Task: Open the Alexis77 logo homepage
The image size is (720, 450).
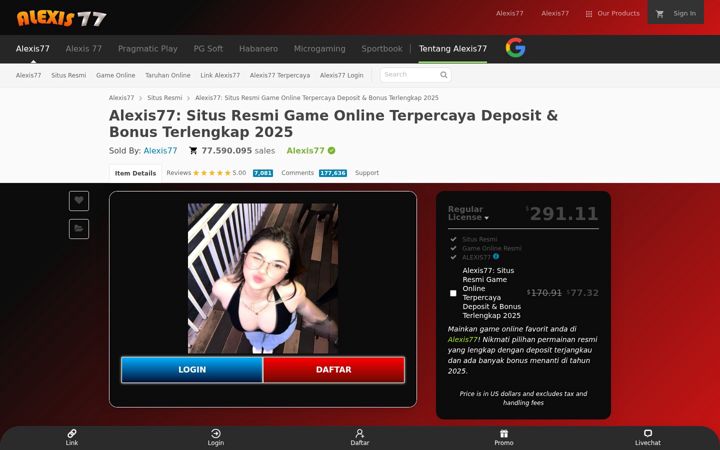Action: click(62, 17)
